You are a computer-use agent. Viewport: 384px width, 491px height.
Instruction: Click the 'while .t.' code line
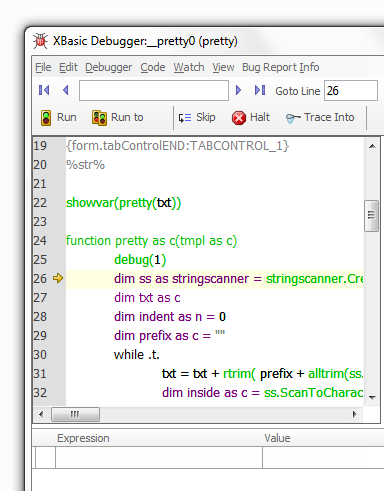pos(137,355)
